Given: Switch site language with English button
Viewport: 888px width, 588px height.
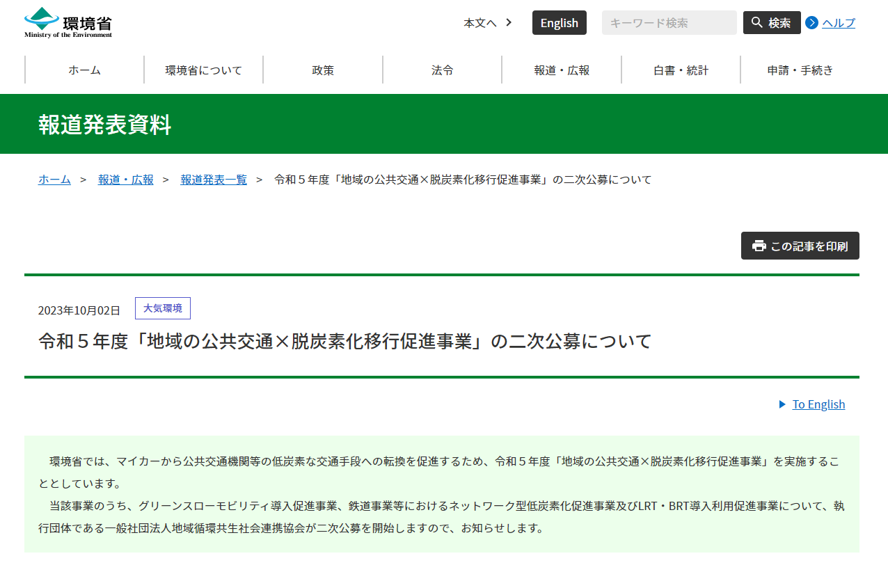Looking at the screenshot, I should click(559, 23).
